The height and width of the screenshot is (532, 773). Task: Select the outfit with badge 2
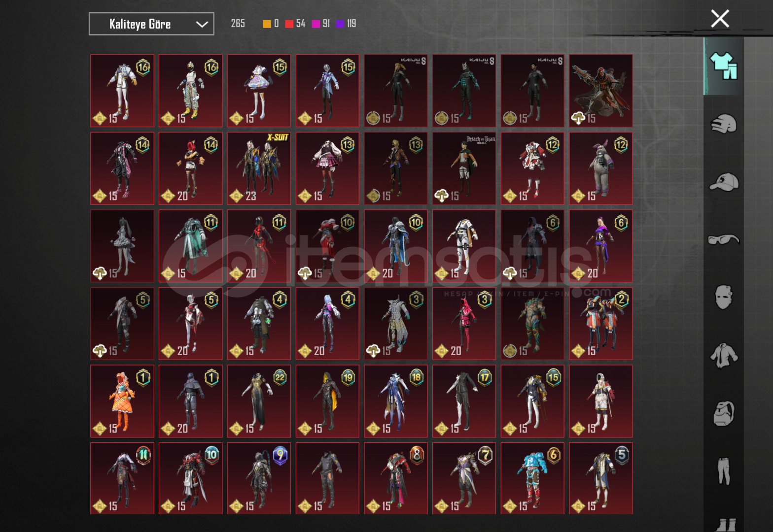coord(601,324)
